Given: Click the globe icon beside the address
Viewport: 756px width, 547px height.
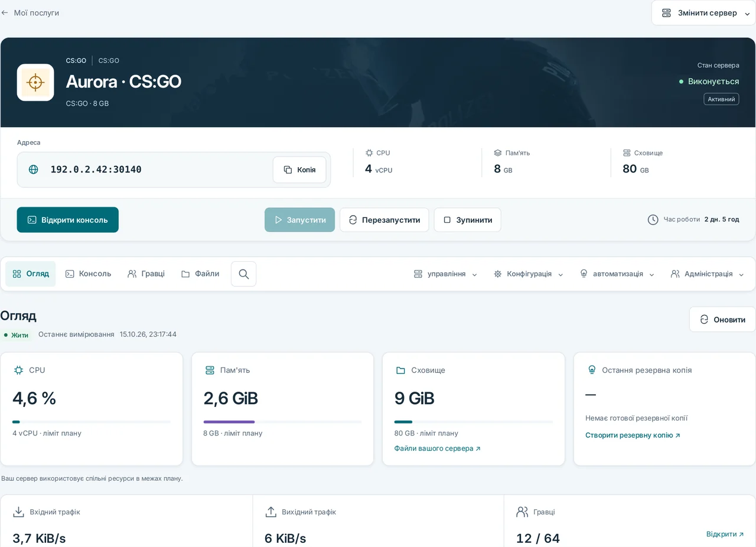Looking at the screenshot, I should [x=34, y=170].
